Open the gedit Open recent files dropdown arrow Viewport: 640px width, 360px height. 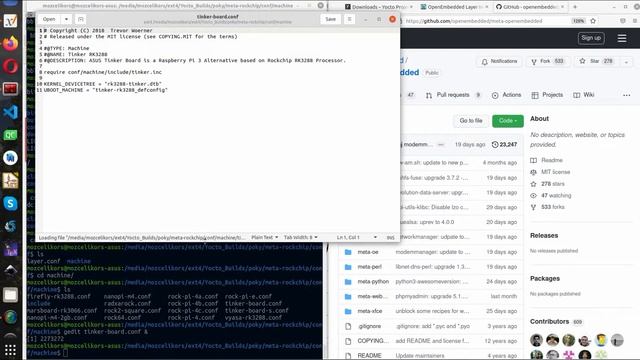pyautogui.click(x=66, y=19)
